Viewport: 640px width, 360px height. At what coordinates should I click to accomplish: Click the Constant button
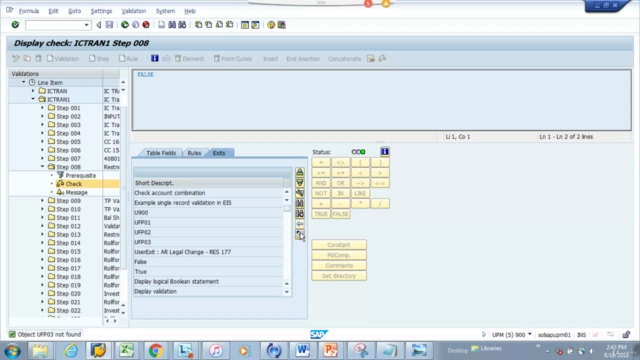coord(339,245)
